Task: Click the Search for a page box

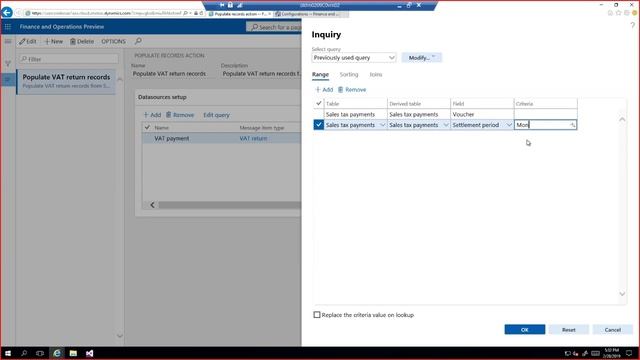Action: tap(274, 27)
